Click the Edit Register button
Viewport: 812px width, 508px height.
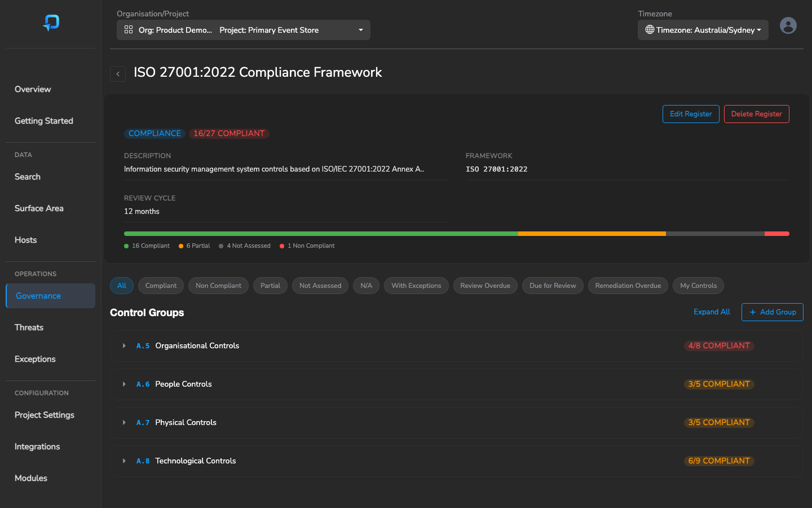click(691, 114)
